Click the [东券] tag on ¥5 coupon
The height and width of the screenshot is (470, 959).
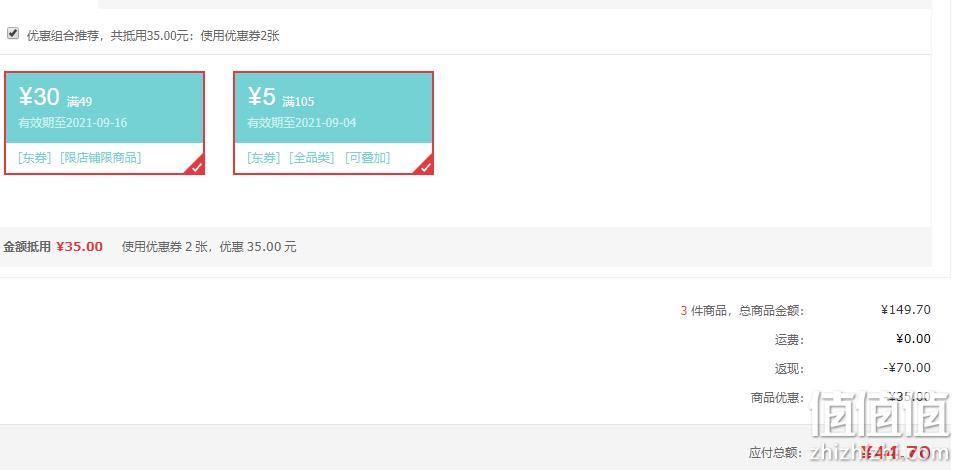pyautogui.click(x=264, y=158)
